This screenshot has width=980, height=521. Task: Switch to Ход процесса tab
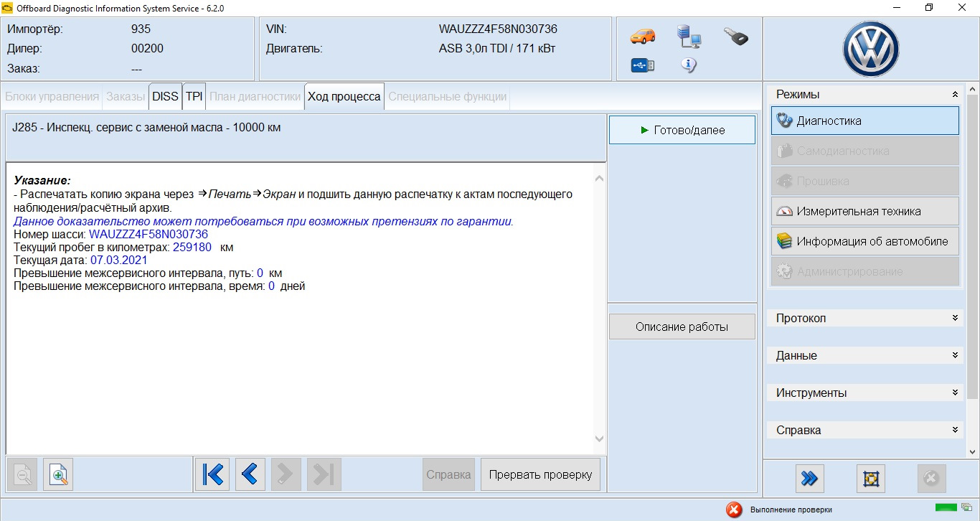click(344, 96)
